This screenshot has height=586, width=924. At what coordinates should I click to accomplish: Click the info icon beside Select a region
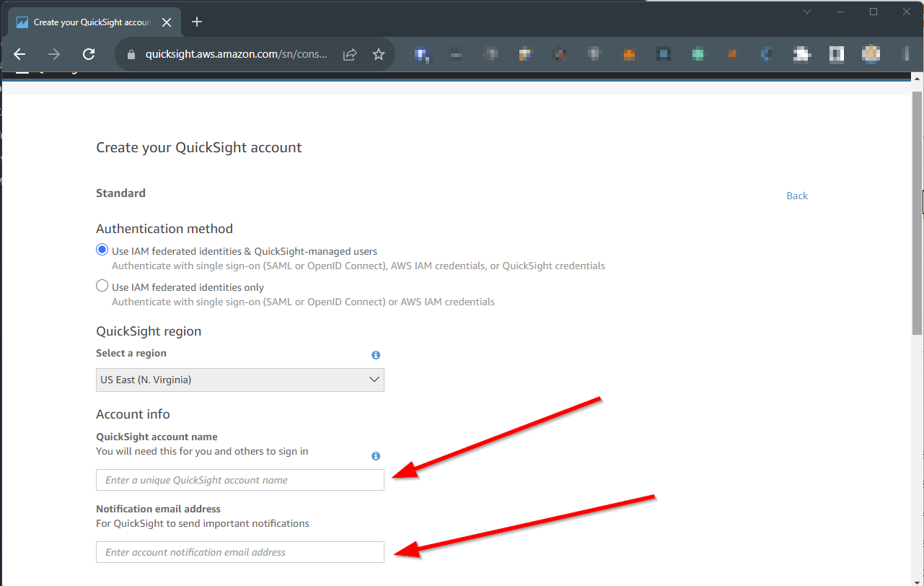(375, 355)
